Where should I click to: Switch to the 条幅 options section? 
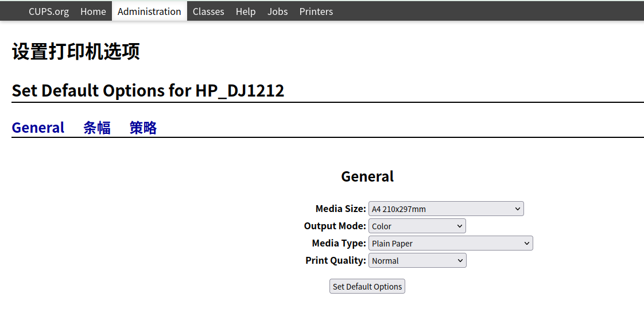tap(97, 128)
